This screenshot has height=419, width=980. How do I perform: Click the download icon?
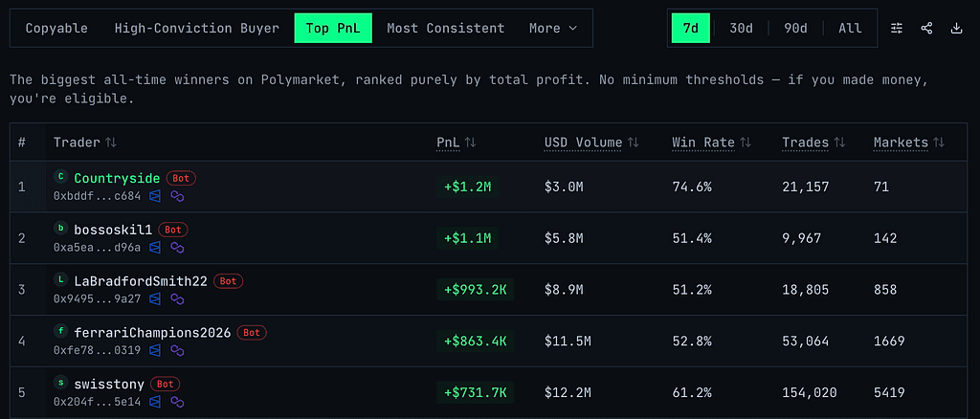[x=956, y=28]
